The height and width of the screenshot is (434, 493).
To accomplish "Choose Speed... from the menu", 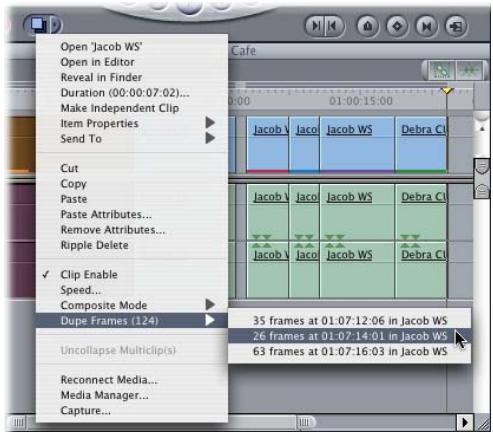I will click(132, 290).
